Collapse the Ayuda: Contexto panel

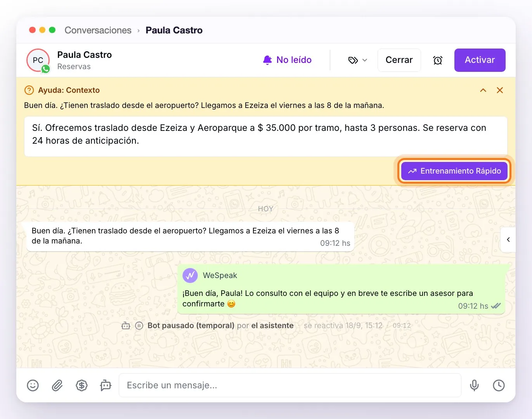483,90
